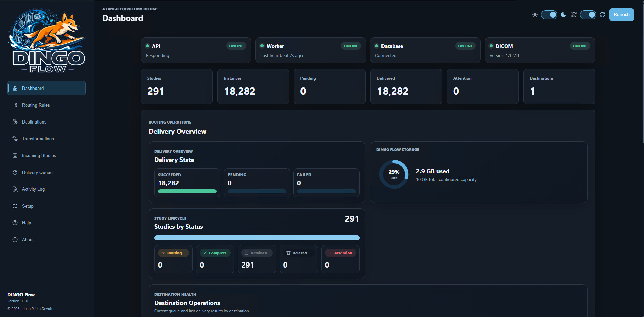Click the API ONLINE badge
The width and height of the screenshot is (644, 317).
pos(236,46)
